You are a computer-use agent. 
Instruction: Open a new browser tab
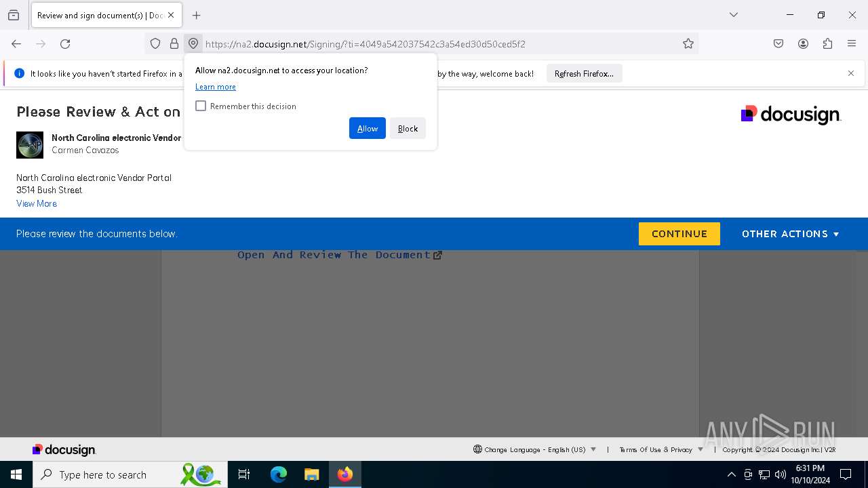[196, 15]
